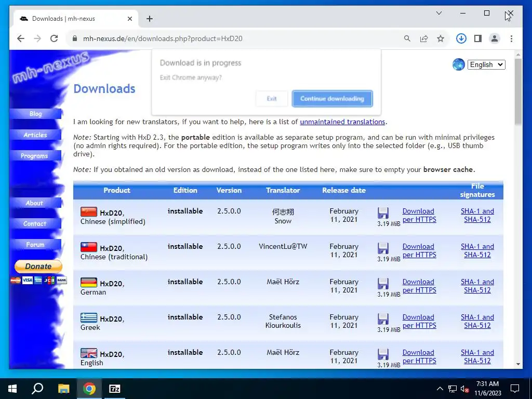Viewport: 532px width, 399px height.
Task: Click the muted volume tray icon
Action: 464,389
